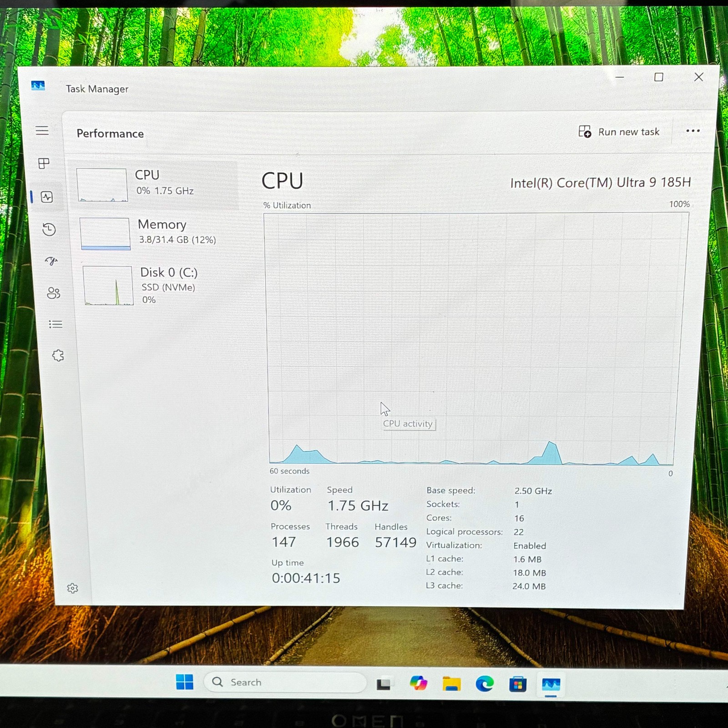Click the Processes value 147
This screenshot has height=728, width=728.
(x=284, y=542)
